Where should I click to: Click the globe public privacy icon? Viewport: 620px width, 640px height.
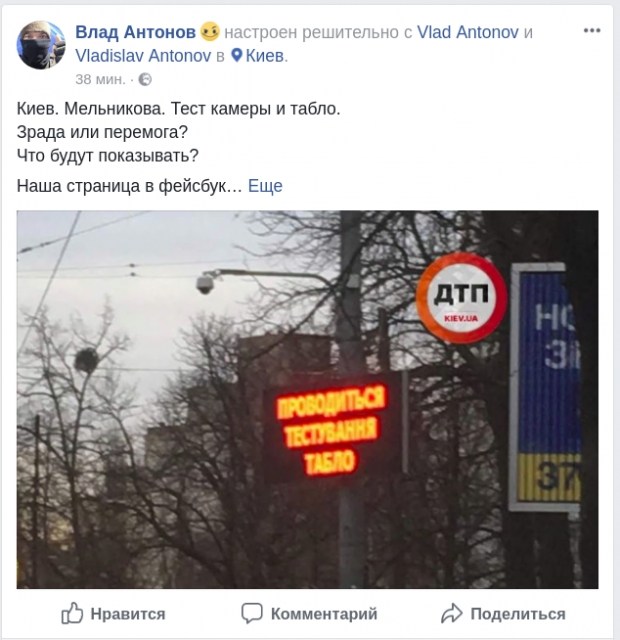click(x=145, y=79)
